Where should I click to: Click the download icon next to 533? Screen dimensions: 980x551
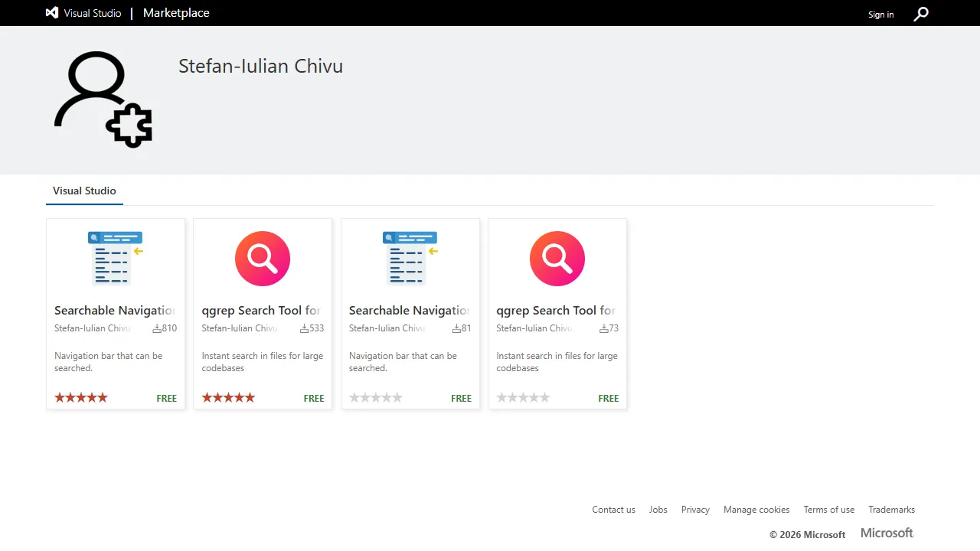point(304,328)
